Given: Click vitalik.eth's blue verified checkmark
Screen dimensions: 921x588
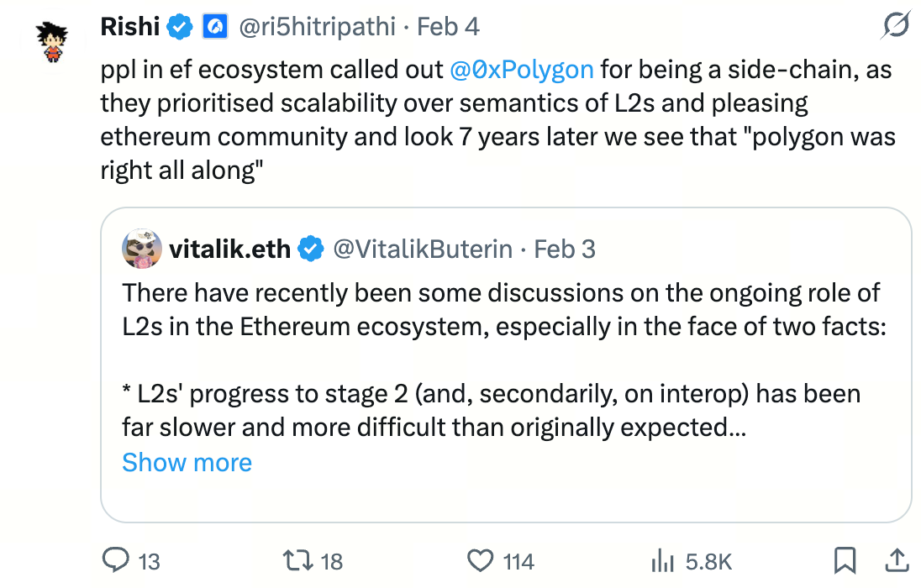Looking at the screenshot, I should click(x=312, y=249).
